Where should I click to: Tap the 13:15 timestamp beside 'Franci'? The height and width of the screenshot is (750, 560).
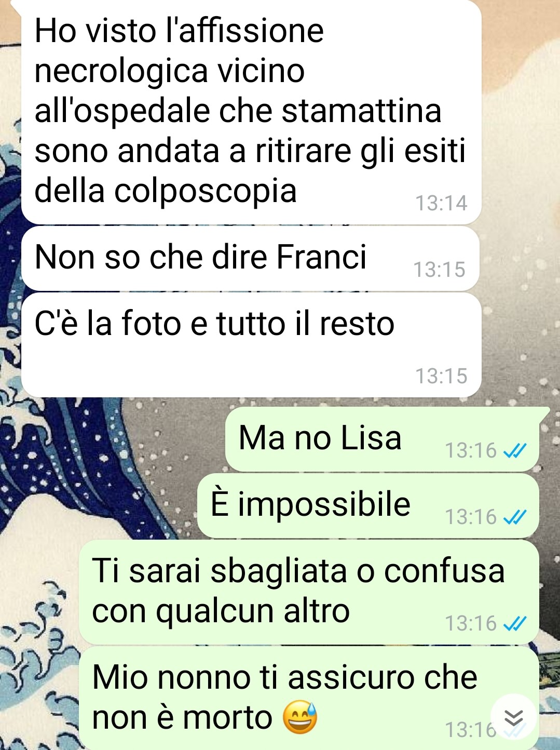439,270
